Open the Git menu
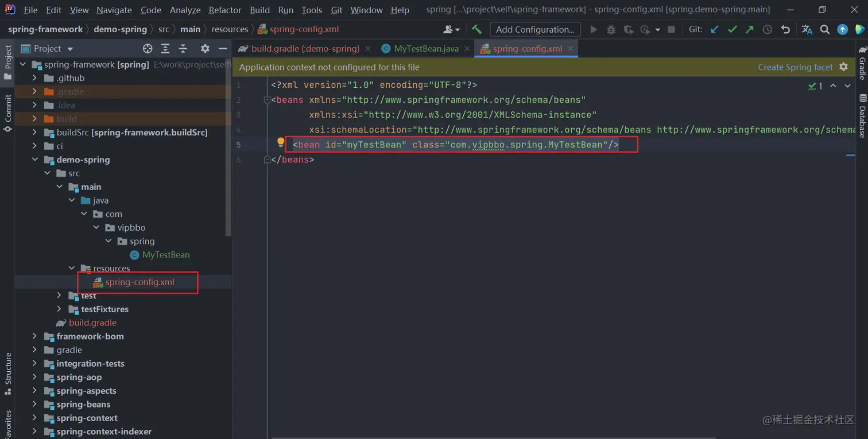 point(336,10)
